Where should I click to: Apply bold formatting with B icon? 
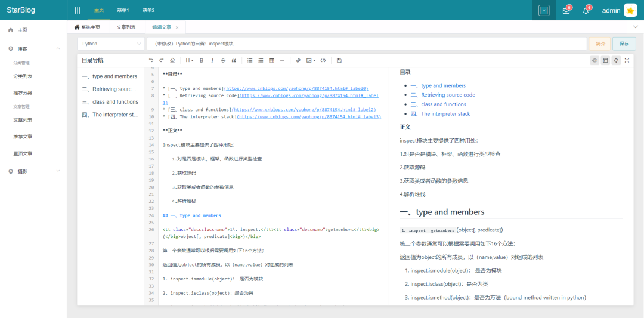coord(202,60)
